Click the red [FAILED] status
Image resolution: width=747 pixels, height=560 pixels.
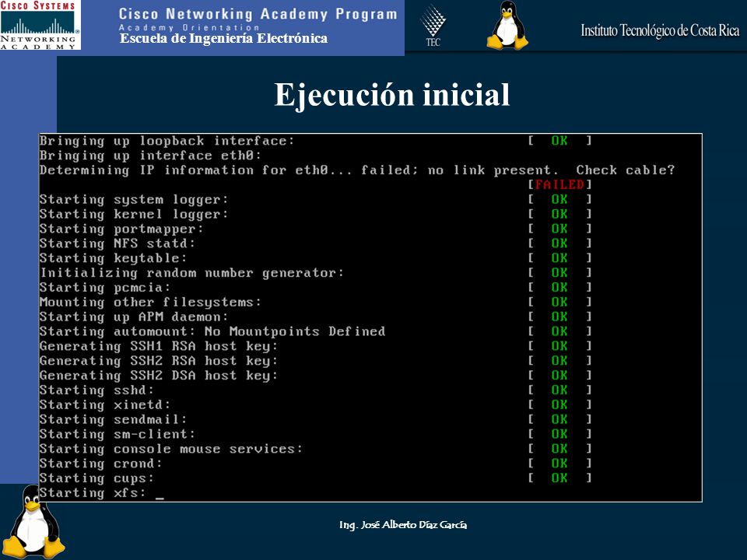coord(559,184)
